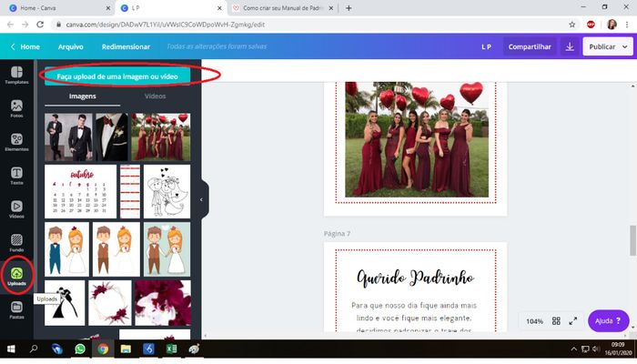637x364 pixels.
Task: Select the outubro calendar thumbnail
Action: click(x=80, y=191)
